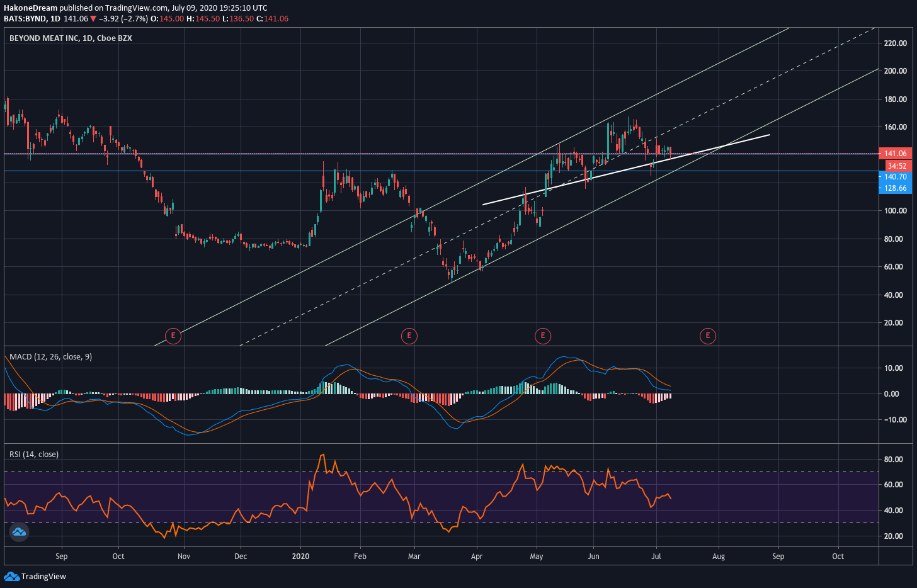Click the HakoneDream author name
Viewport: 917px width, 588px height.
[x=30, y=8]
